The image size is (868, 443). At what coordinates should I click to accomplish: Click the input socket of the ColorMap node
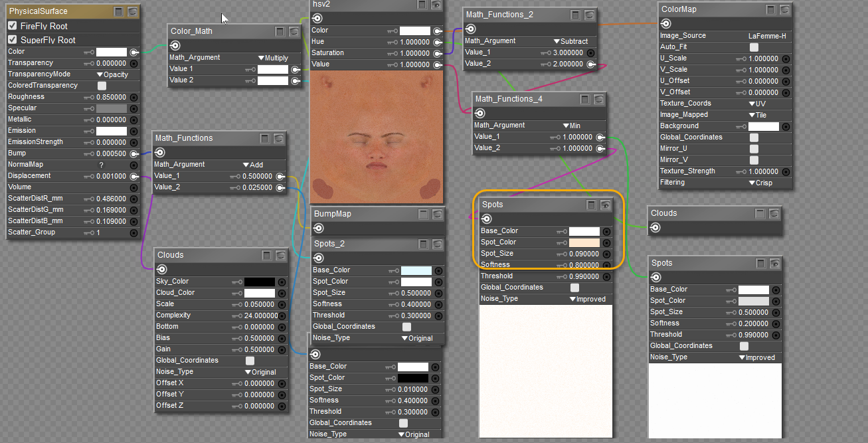(x=665, y=24)
